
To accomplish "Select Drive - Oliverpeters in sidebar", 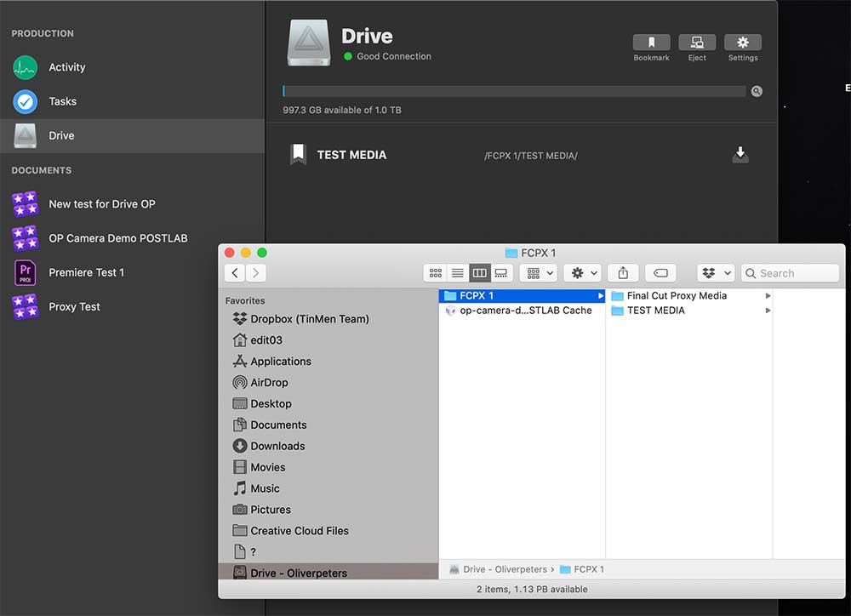I will [328, 573].
